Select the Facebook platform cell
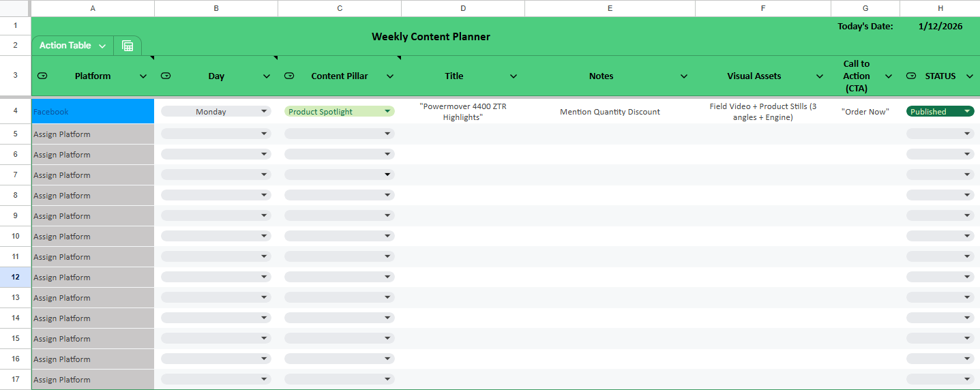Viewport: 980px width, 390px height. (x=93, y=111)
